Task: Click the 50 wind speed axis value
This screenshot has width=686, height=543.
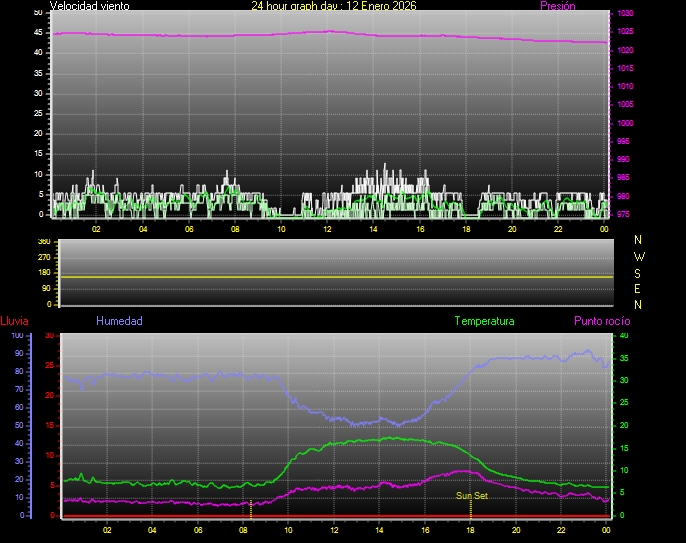Action: 38,12
